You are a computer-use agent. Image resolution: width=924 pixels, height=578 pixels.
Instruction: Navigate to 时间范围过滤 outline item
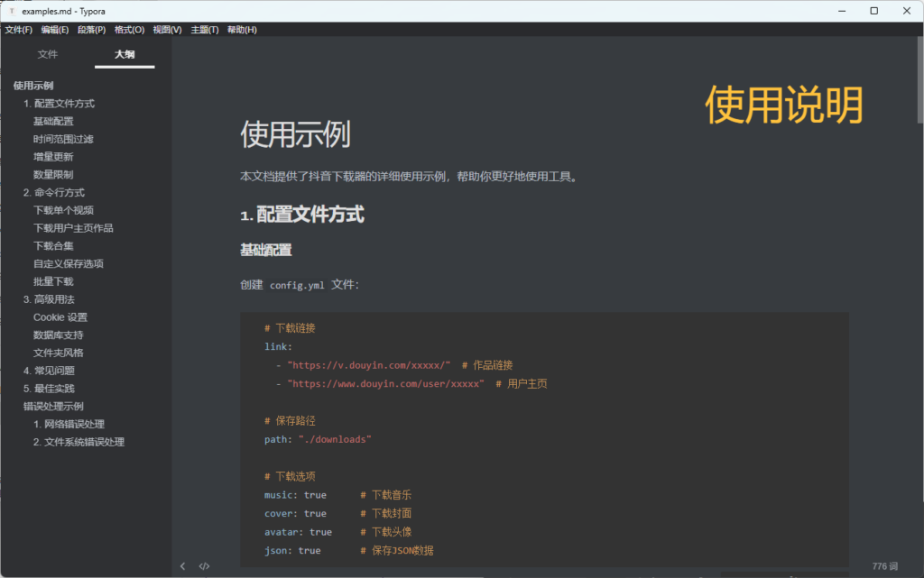[64, 139]
